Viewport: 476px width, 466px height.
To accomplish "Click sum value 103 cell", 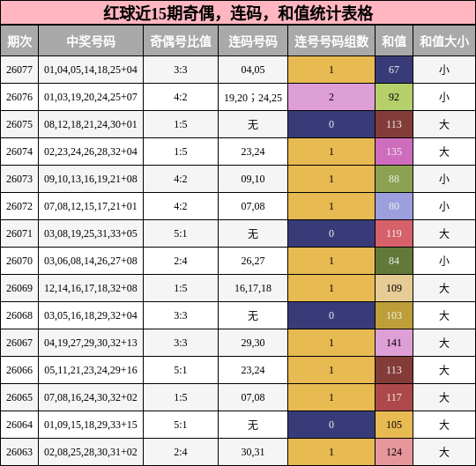I will (x=394, y=315).
